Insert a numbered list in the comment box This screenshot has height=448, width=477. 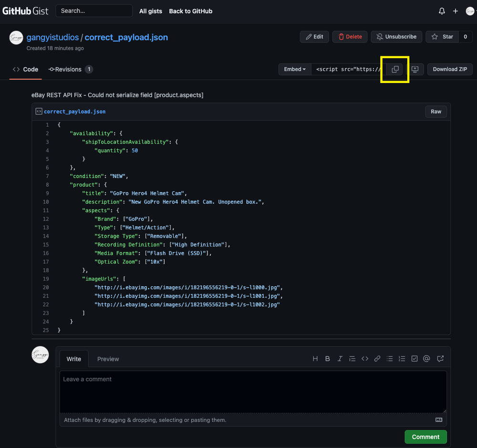click(x=402, y=358)
